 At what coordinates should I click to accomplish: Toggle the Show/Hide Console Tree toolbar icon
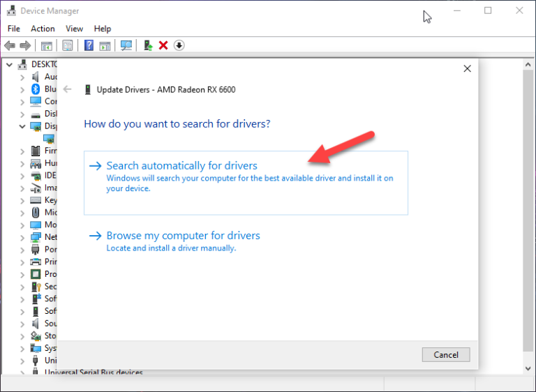tap(47, 45)
